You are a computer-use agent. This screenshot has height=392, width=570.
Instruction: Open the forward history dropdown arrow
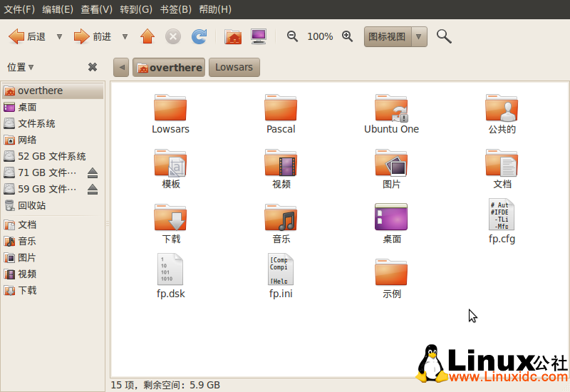pos(125,37)
